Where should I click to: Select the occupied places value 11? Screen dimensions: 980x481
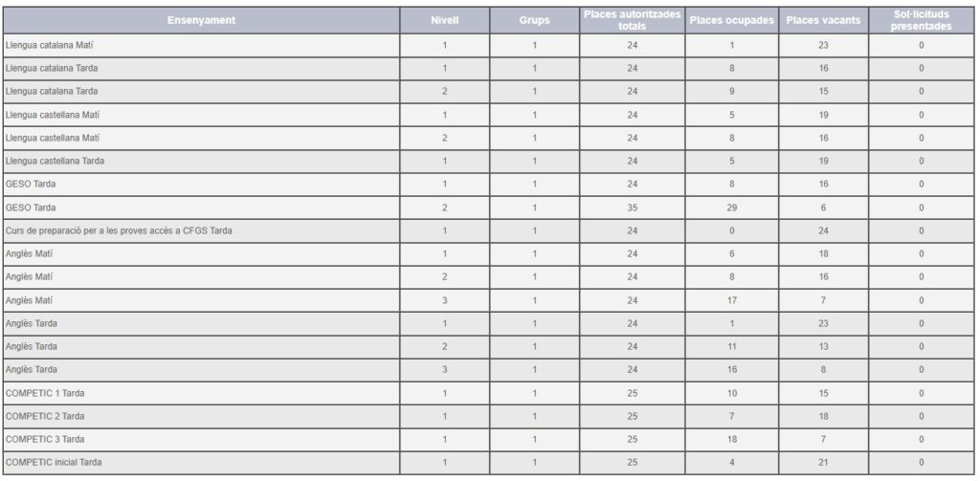pyautogui.click(x=731, y=346)
